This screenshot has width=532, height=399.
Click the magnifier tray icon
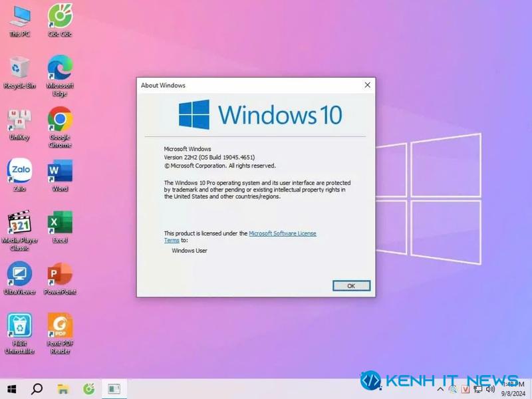click(x=453, y=390)
